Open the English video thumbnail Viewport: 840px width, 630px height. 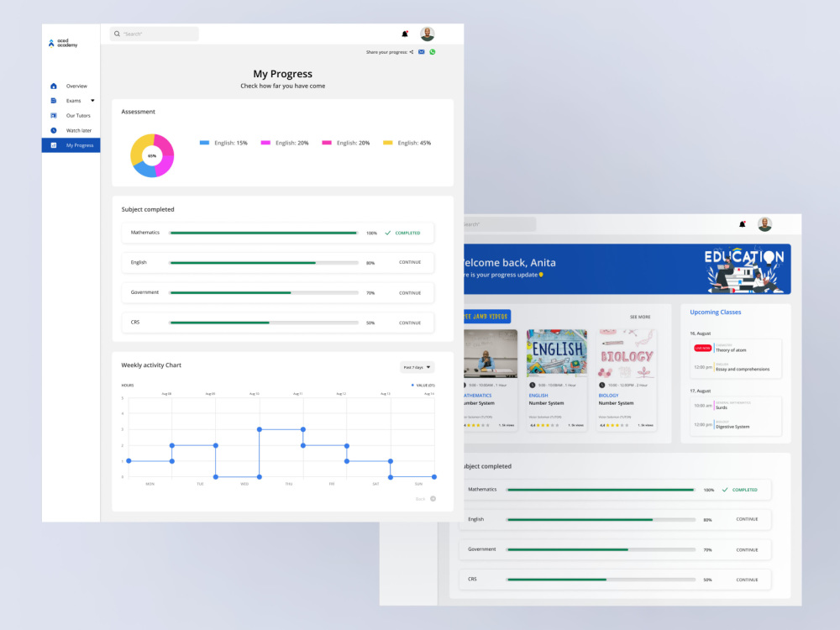click(557, 354)
